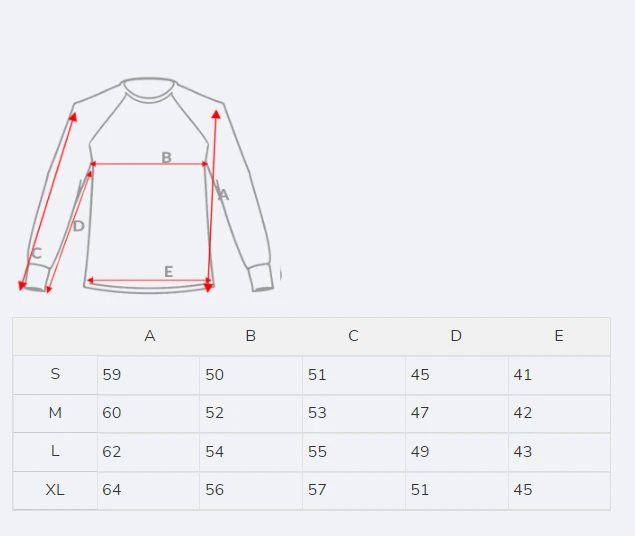The image size is (635, 536).
Task: Click the value 41 in the S row
Action: tap(522, 374)
